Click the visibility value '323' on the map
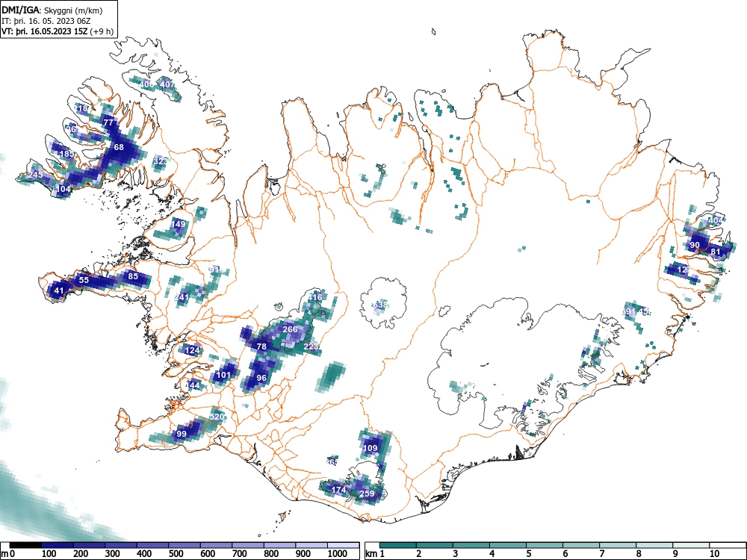Viewport: 747px width, 560px height. pyautogui.click(x=161, y=161)
